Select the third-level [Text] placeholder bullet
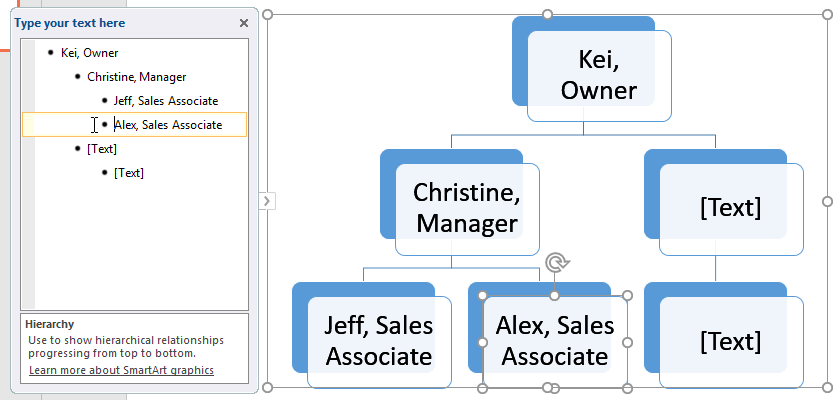 click(128, 173)
